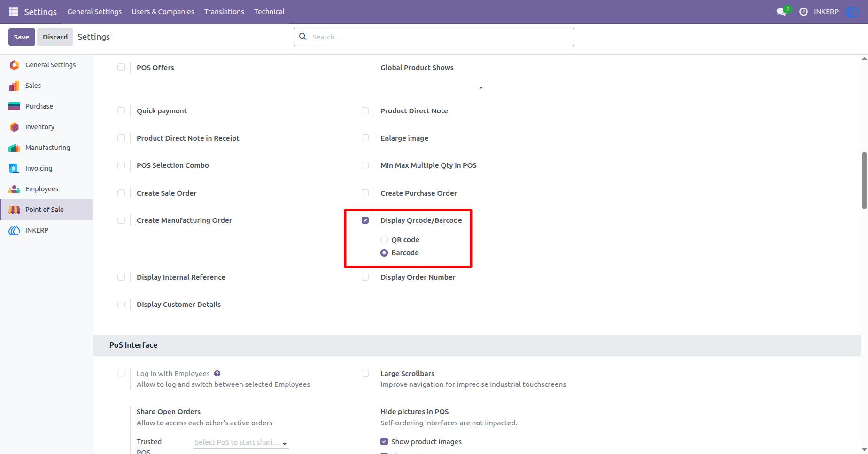Open the apps grid menu icon

(x=14, y=11)
